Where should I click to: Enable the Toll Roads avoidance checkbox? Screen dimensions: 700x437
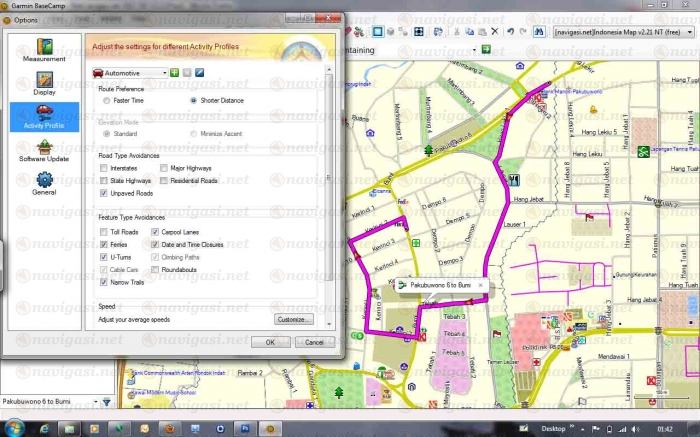tap(104, 232)
